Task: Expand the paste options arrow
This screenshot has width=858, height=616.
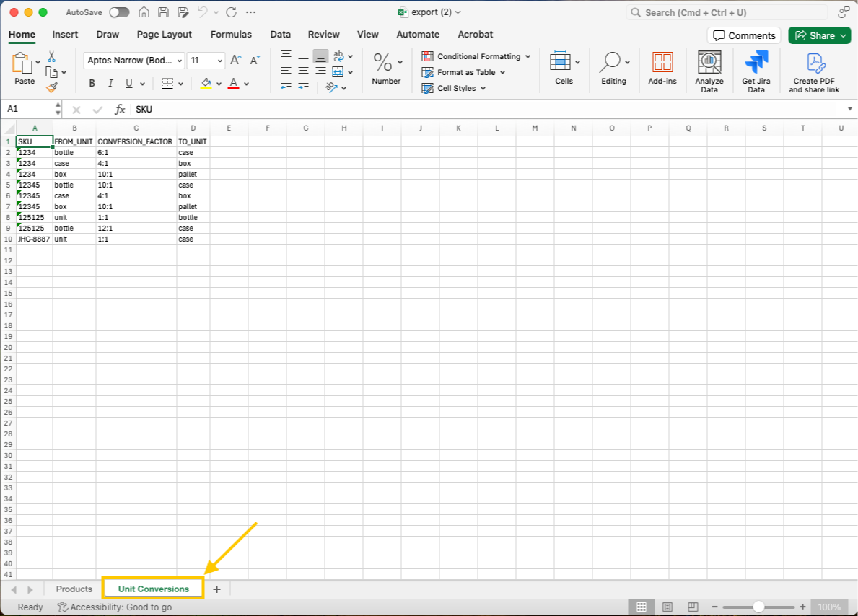Action: pyautogui.click(x=38, y=62)
